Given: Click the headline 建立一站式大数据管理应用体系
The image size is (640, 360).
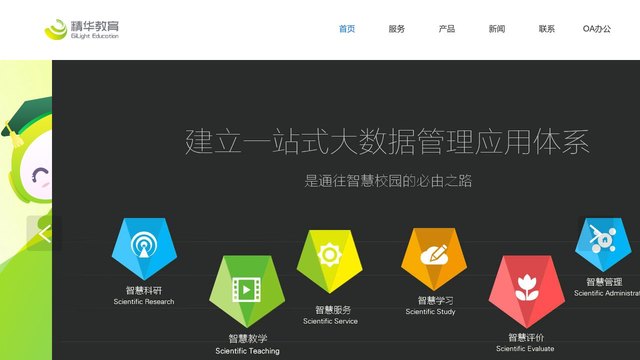Looking at the screenshot, I should [x=387, y=142].
